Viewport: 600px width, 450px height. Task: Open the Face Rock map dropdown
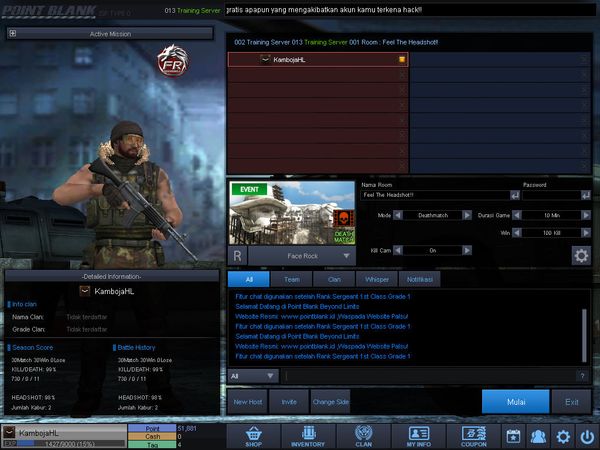[302, 256]
